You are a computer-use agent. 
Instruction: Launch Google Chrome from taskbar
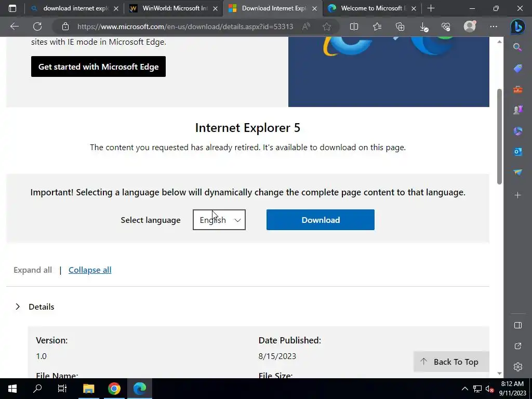[114, 389]
